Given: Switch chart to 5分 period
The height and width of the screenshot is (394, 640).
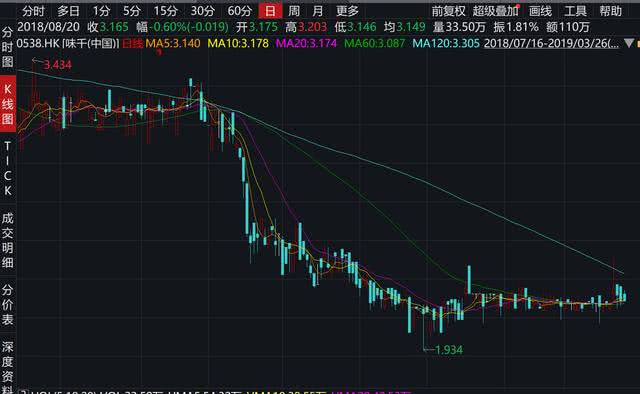Looking at the screenshot, I should click(x=132, y=11).
